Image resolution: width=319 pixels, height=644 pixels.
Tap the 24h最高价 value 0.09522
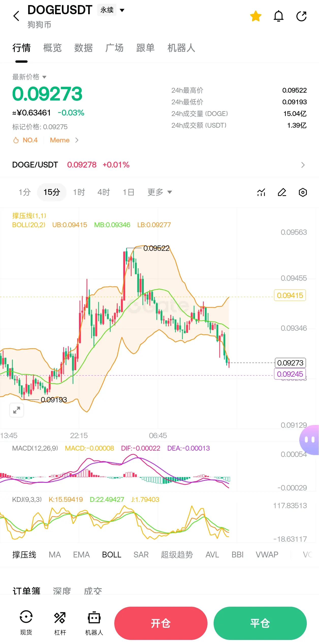click(294, 90)
